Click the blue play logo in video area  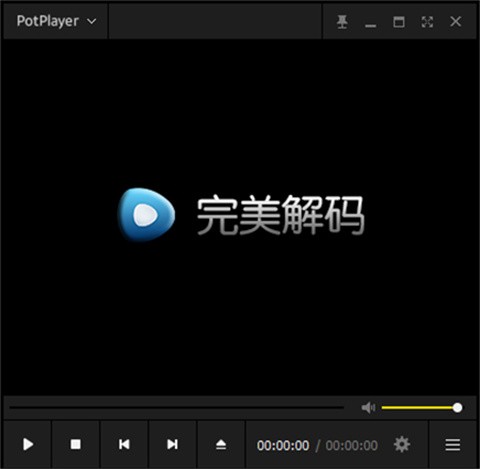point(146,214)
